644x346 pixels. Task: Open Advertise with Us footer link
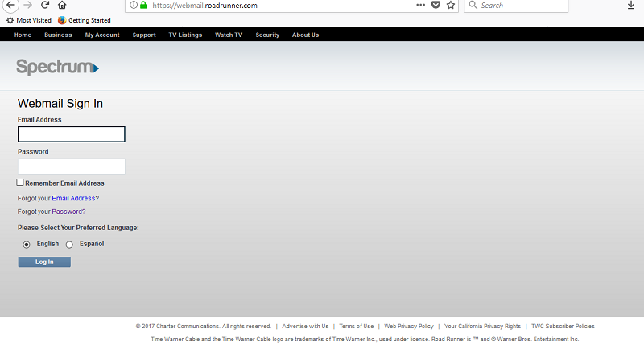tap(305, 327)
